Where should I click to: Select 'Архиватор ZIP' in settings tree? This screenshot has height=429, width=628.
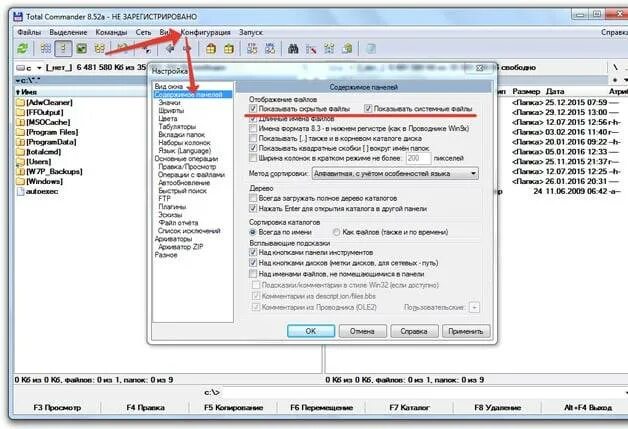[181, 247]
